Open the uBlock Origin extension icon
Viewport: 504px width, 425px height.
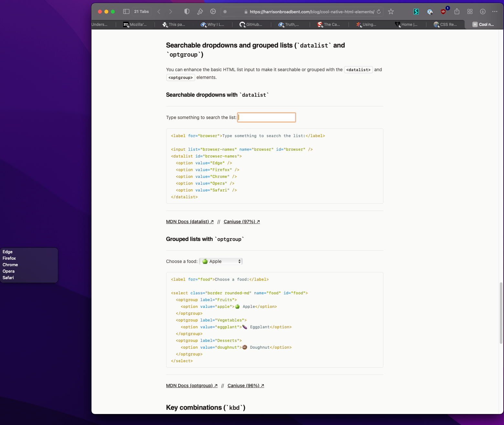coord(443,12)
